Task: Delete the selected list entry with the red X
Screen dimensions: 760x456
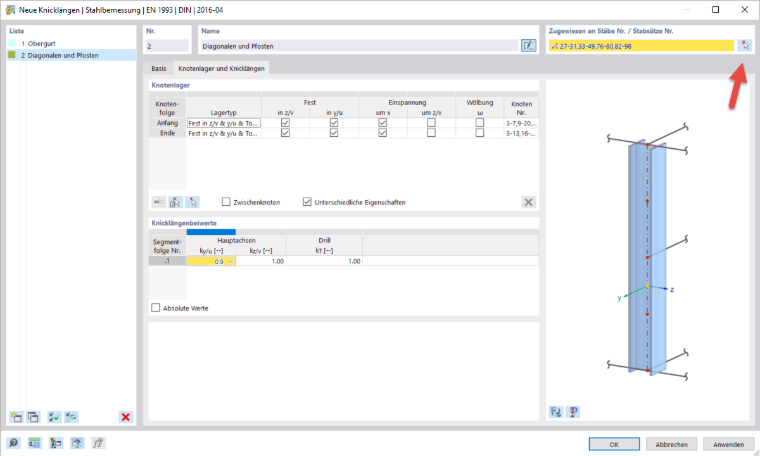Action: coord(126,417)
